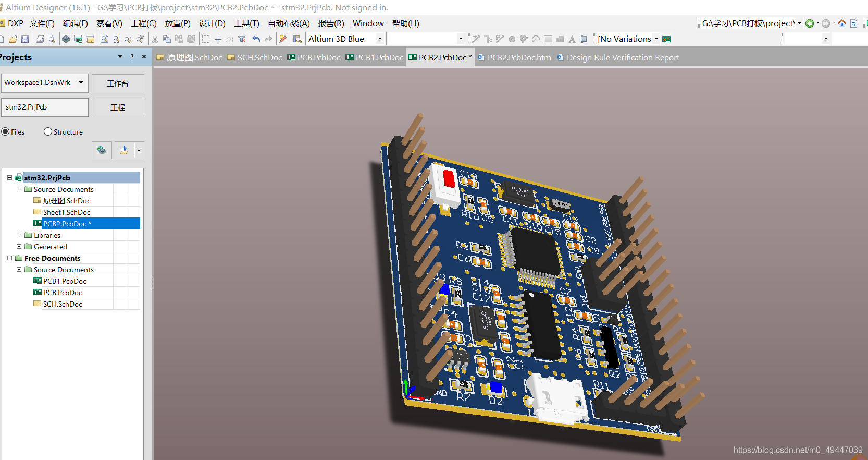Click the micro USB connector on 3D board
868x460 pixels.
tap(556, 398)
